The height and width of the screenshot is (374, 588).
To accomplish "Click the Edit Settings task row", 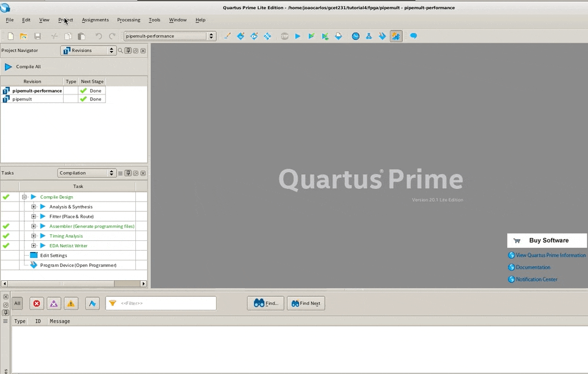I will 54,255.
